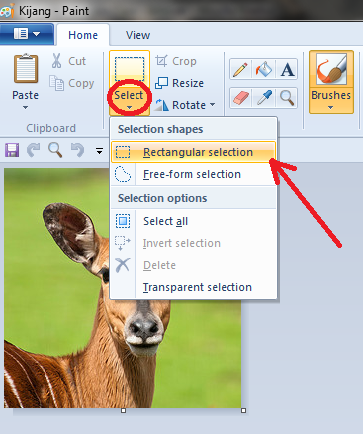Click the Paste label
The width and height of the screenshot is (363, 434).
pyautogui.click(x=26, y=95)
